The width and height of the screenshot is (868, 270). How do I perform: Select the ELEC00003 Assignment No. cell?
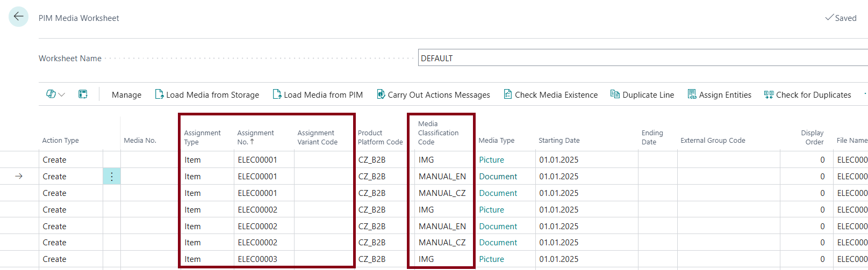(x=264, y=259)
